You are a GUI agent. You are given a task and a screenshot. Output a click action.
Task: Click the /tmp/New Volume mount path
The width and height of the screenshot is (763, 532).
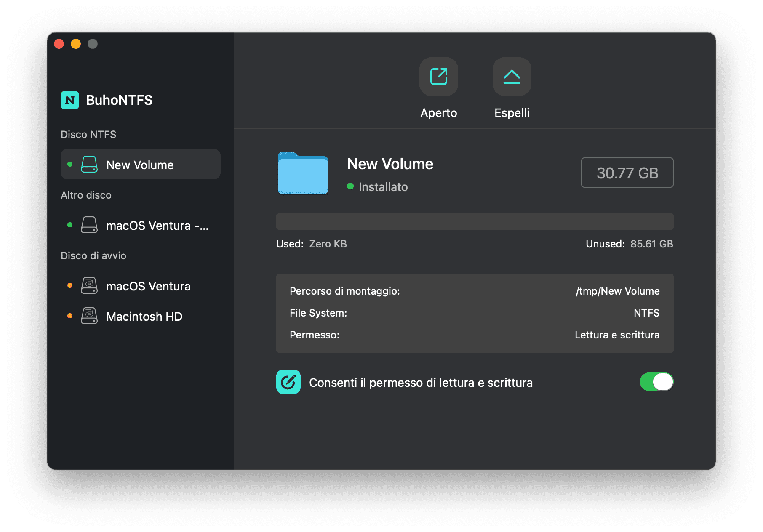point(618,291)
